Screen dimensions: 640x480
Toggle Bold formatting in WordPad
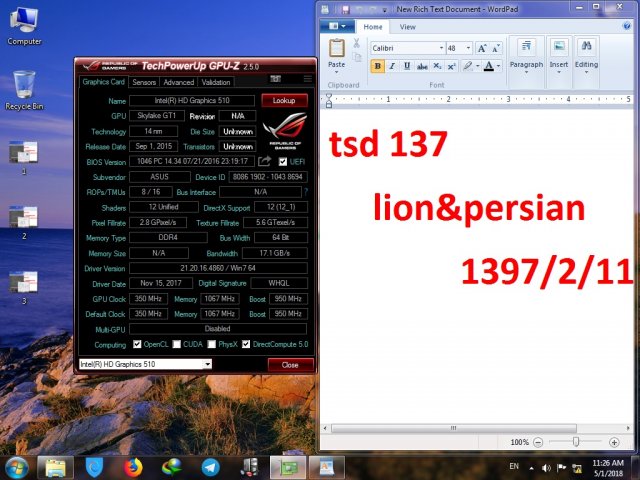(x=378, y=66)
